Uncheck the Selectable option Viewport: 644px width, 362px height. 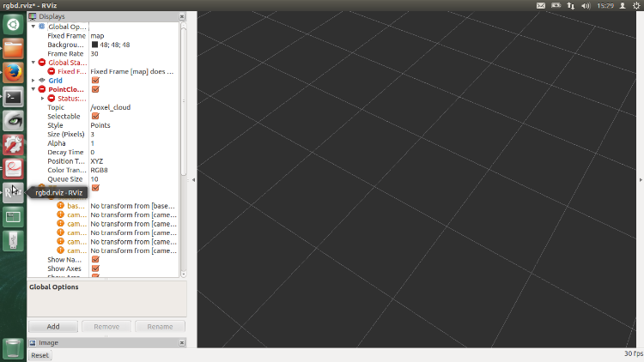click(95, 116)
